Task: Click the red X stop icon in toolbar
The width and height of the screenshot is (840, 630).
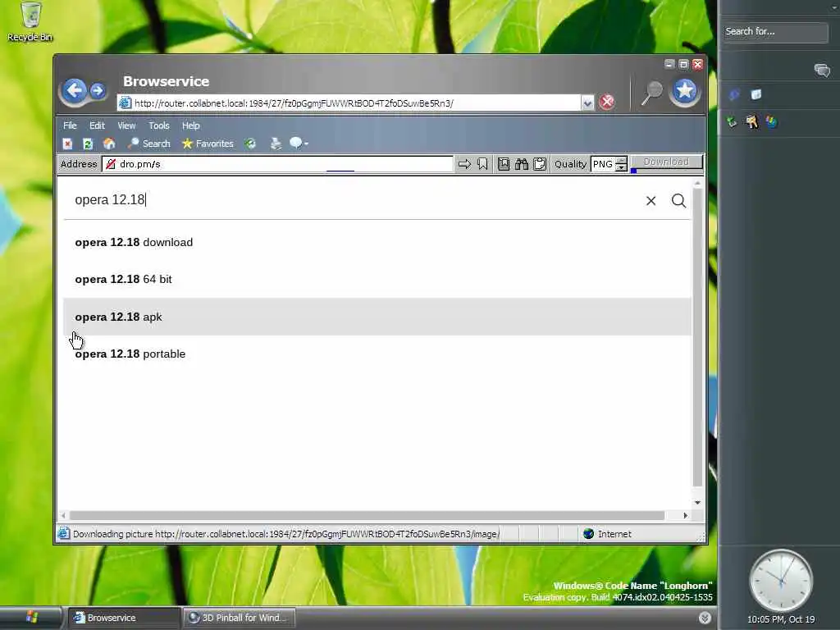Action: 67,144
